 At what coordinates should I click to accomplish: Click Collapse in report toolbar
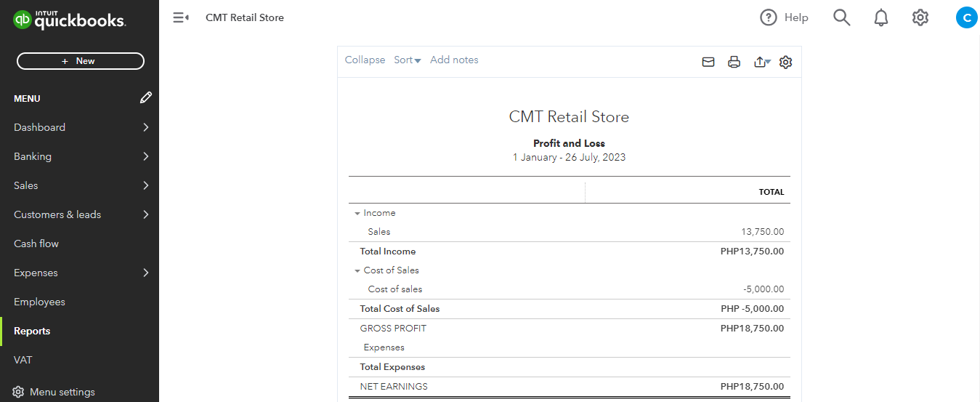365,60
